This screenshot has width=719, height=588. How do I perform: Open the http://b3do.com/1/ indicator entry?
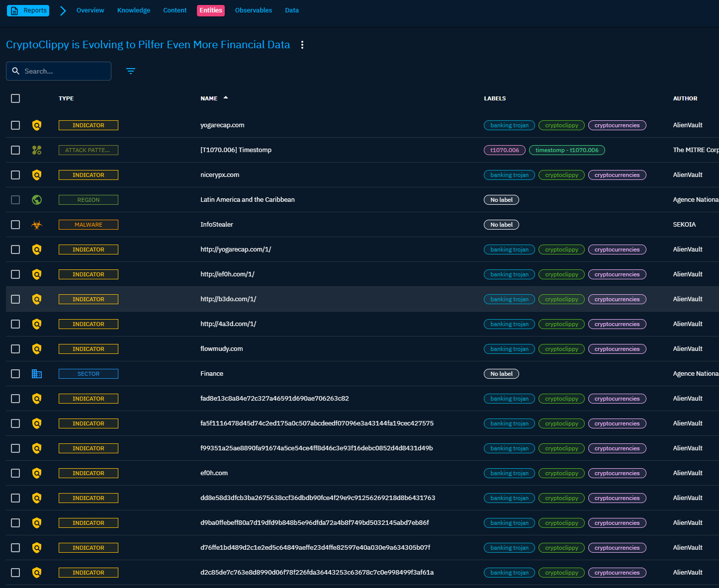click(228, 299)
